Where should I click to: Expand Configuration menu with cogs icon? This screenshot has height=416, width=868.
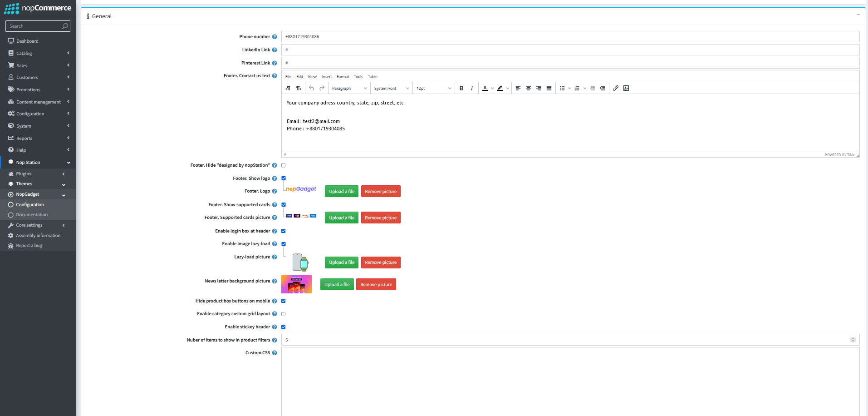click(x=38, y=114)
